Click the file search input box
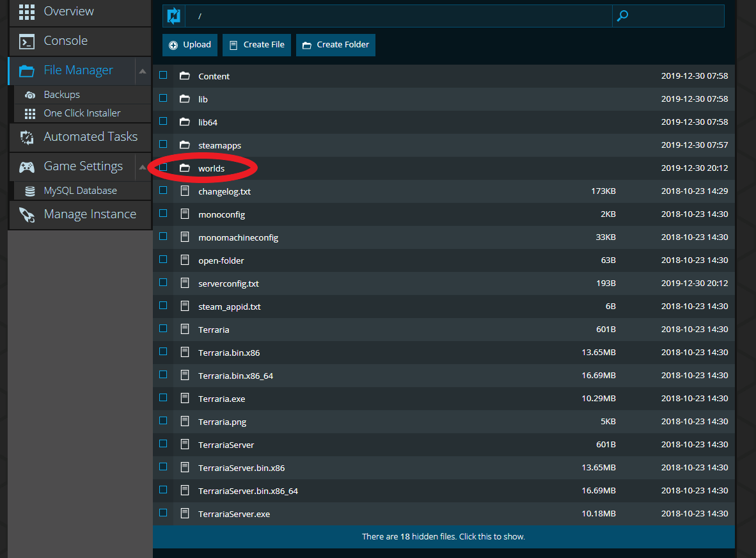The height and width of the screenshot is (558, 756). (x=668, y=16)
